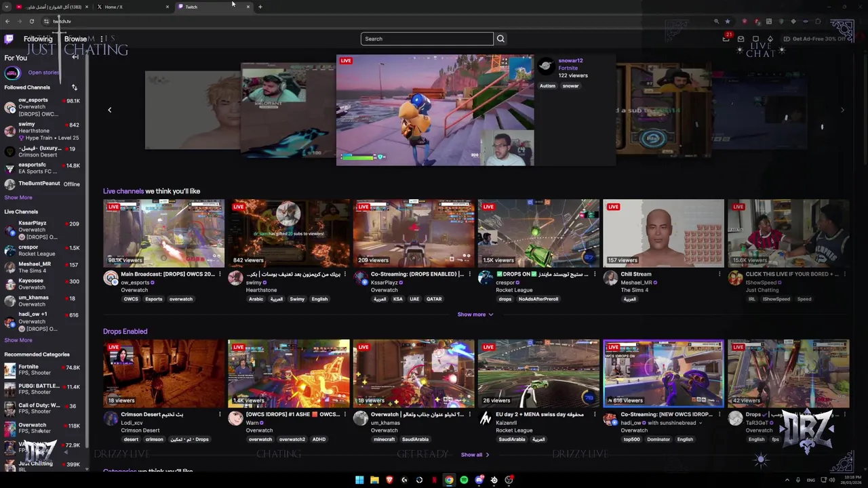Click the Esports tag under ow_esports
The image size is (868, 488).
tap(153, 299)
